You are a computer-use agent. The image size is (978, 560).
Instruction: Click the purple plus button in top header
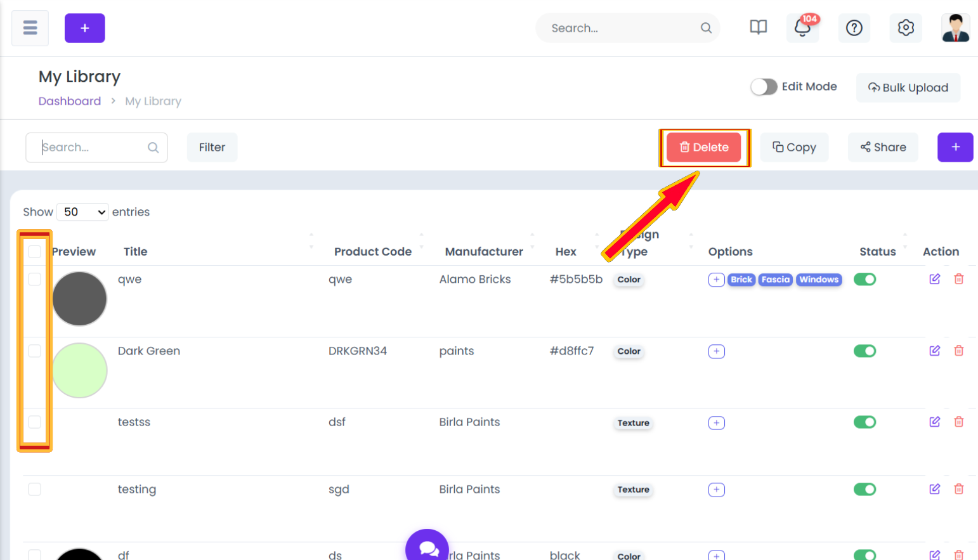(x=84, y=28)
